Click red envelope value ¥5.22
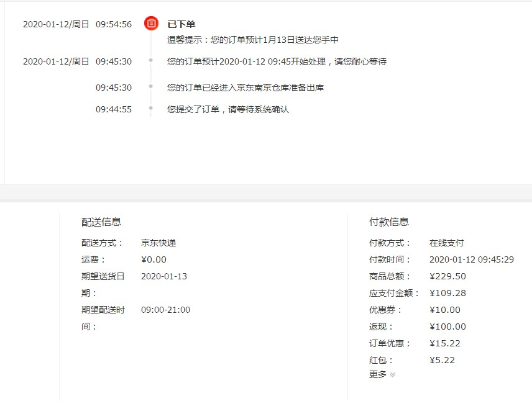The height and width of the screenshot is (401, 532). click(x=442, y=360)
